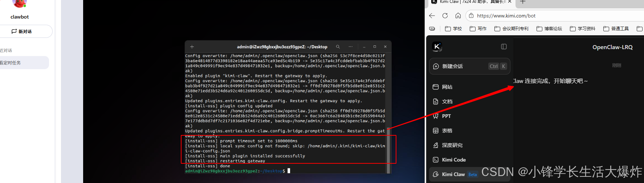Minimize the terminal window

(364, 47)
